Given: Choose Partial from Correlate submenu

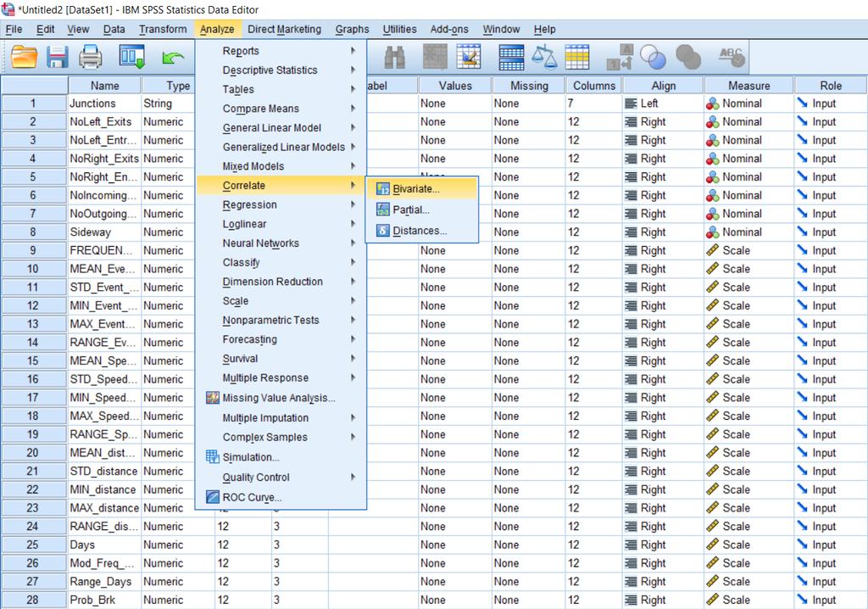Looking at the screenshot, I should click(422, 210).
